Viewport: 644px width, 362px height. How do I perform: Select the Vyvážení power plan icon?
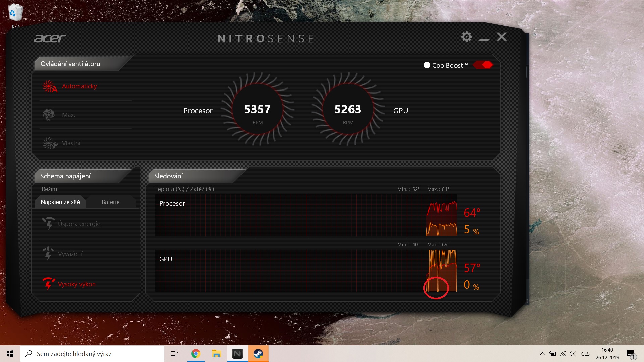(x=48, y=253)
